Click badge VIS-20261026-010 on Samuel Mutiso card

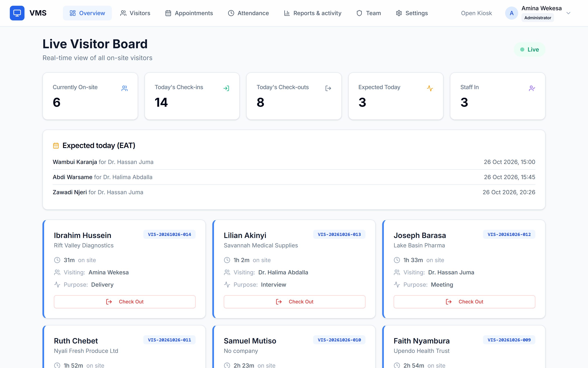pos(339,340)
